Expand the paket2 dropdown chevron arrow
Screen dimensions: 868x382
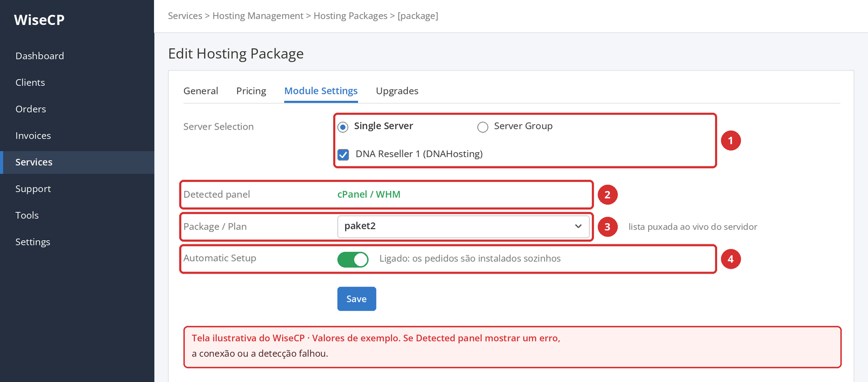coord(578,226)
